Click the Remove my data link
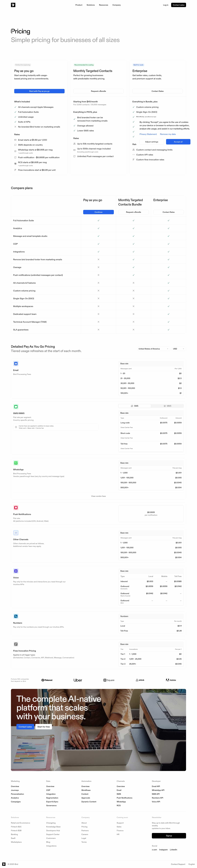The width and height of the screenshot is (197, 868). click(168, 134)
